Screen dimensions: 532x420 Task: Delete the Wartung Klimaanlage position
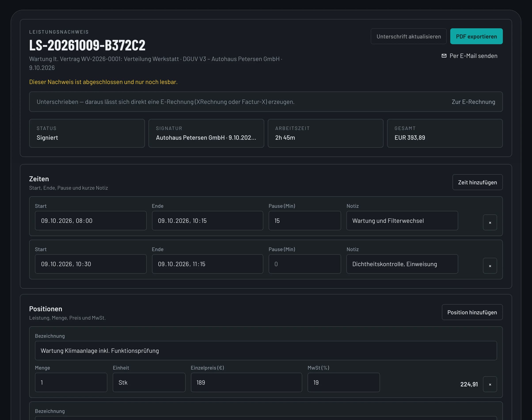click(x=490, y=384)
